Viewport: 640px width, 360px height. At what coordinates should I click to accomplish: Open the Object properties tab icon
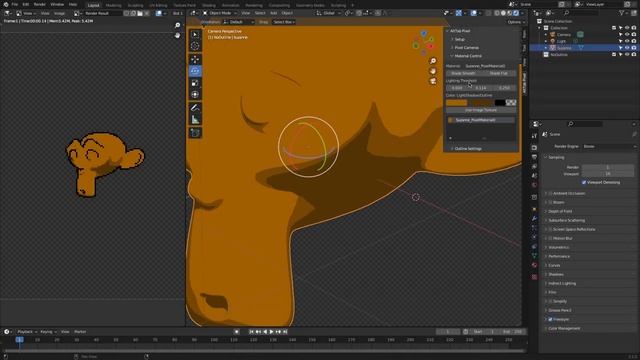pos(534,209)
